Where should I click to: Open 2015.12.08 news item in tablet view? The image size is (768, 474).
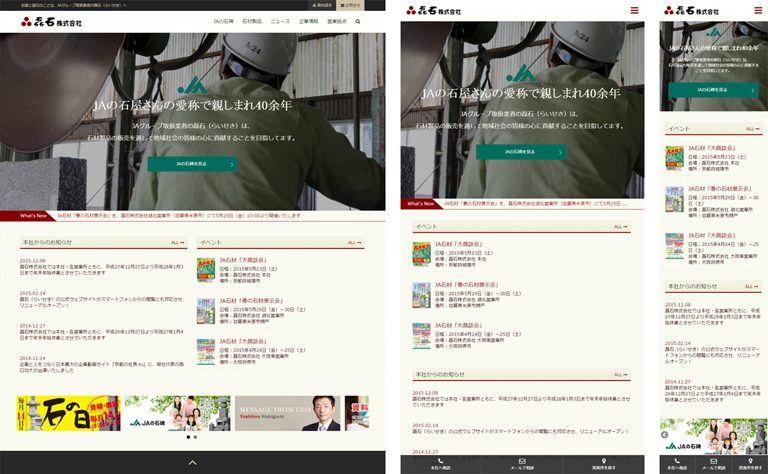pyautogui.click(x=521, y=399)
